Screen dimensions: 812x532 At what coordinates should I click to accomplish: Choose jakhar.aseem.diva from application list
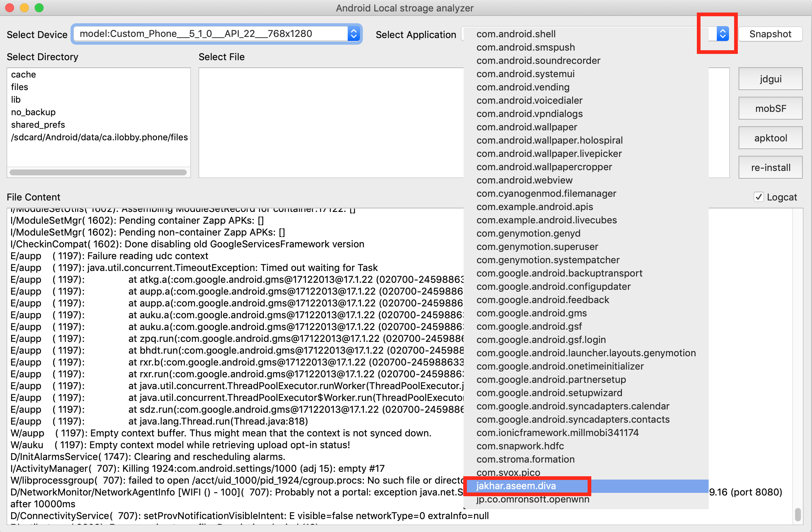tap(516, 486)
